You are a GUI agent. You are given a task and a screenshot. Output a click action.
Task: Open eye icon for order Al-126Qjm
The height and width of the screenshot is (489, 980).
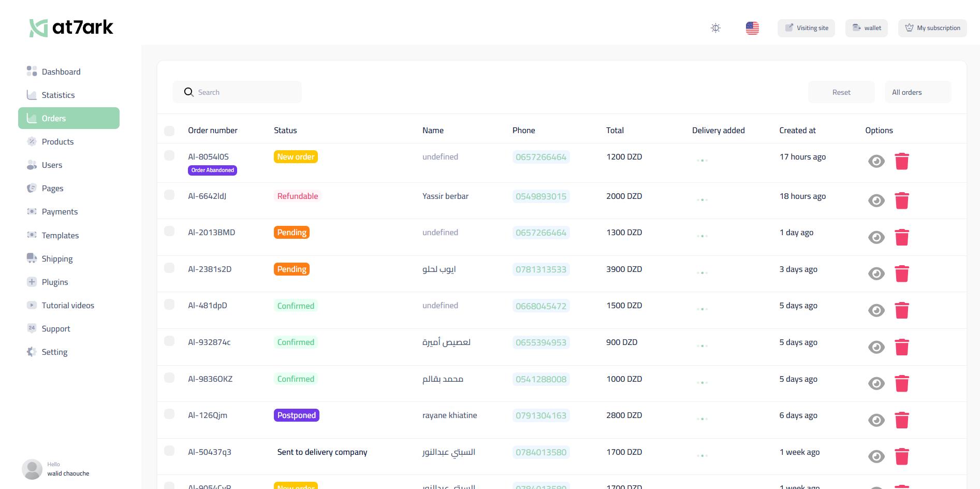(x=876, y=420)
